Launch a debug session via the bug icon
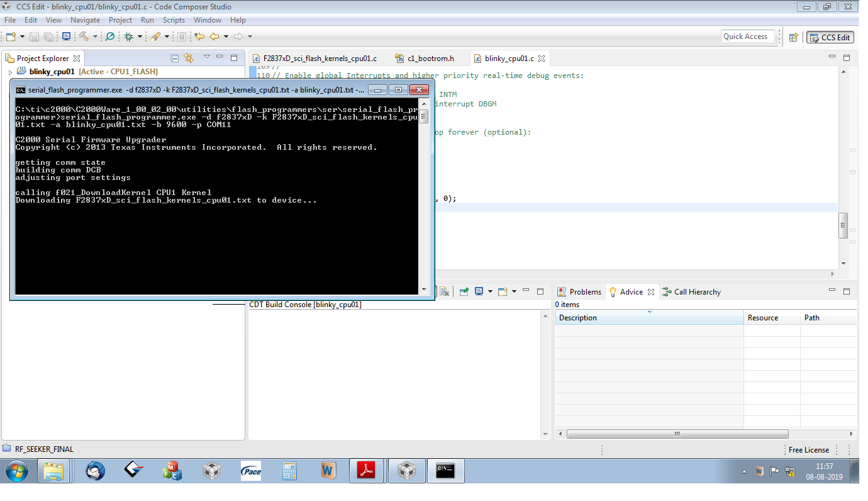Image resolution: width=868 pixels, height=501 pixels. click(128, 37)
